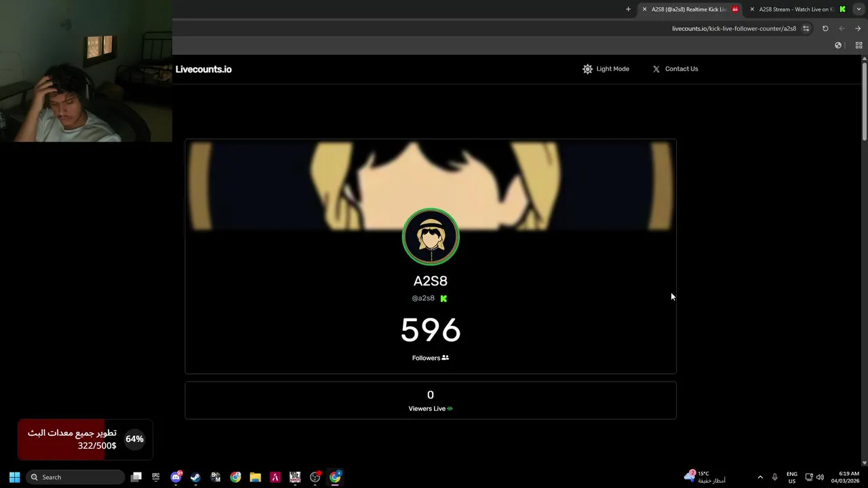Toggle Light Mode on Livecounts page
Viewport: 868px width, 488px height.
(606, 69)
